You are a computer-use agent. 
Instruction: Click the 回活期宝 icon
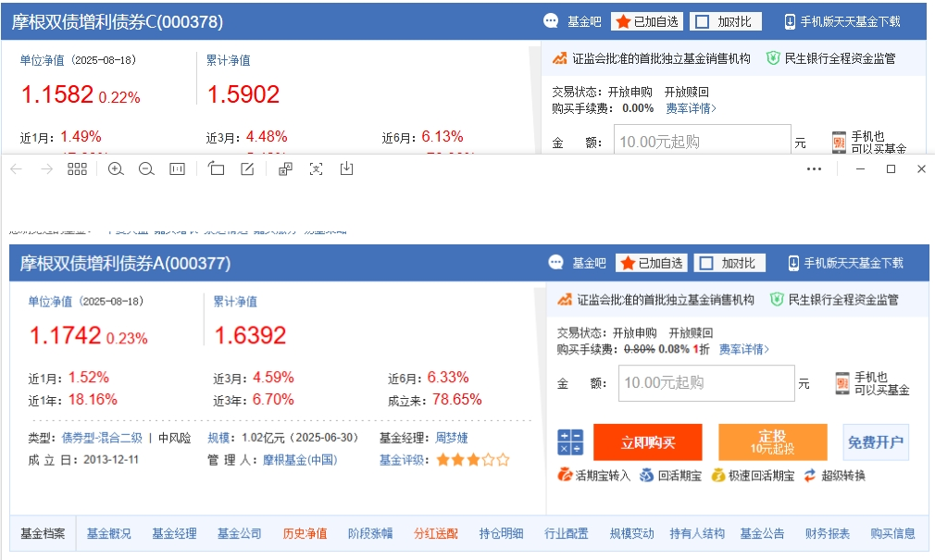pyautogui.click(x=647, y=476)
